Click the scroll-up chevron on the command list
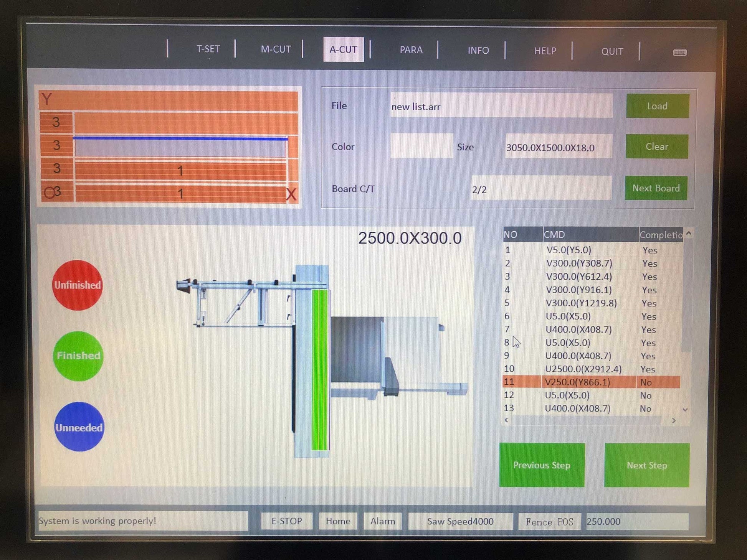This screenshot has width=747, height=560. (689, 233)
